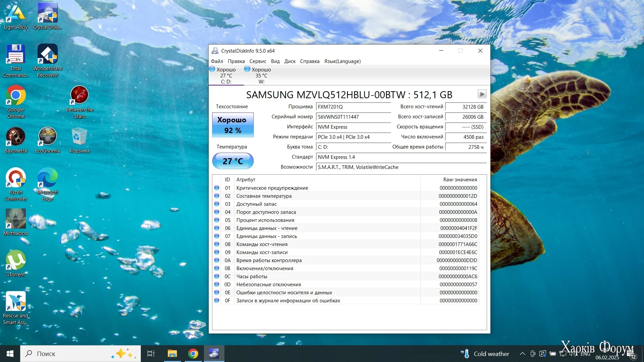
Task: Select the Процент использования attribute row
Action: pos(265,220)
